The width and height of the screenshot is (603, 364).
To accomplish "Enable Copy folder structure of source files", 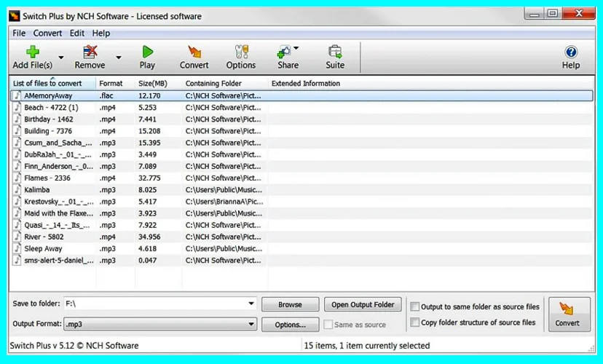I will pyautogui.click(x=414, y=322).
